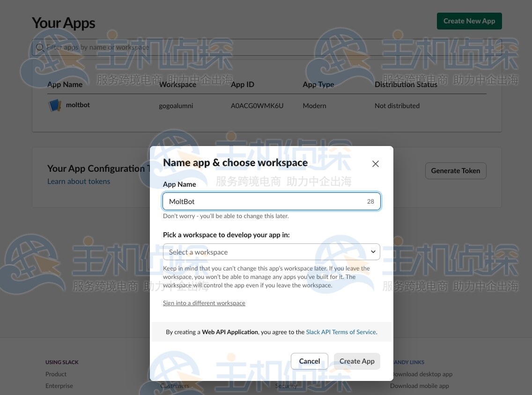This screenshot has width=532, height=395.
Task: Click 'Create App' to confirm
Action: click(356, 361)
